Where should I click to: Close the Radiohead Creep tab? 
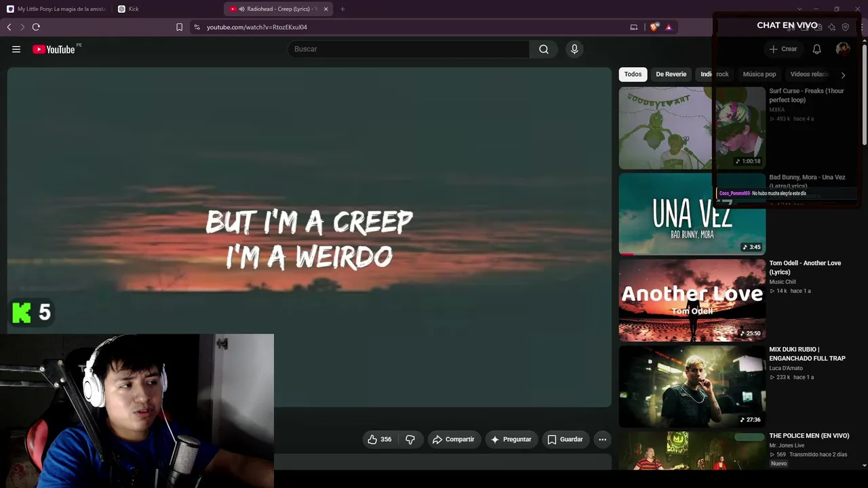(x=325, y=9)
